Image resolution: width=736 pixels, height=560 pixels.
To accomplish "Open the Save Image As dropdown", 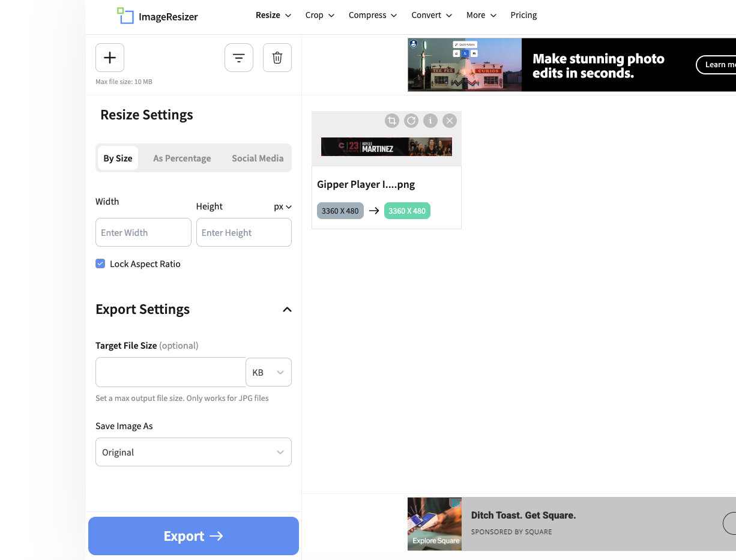I will 193,452.
